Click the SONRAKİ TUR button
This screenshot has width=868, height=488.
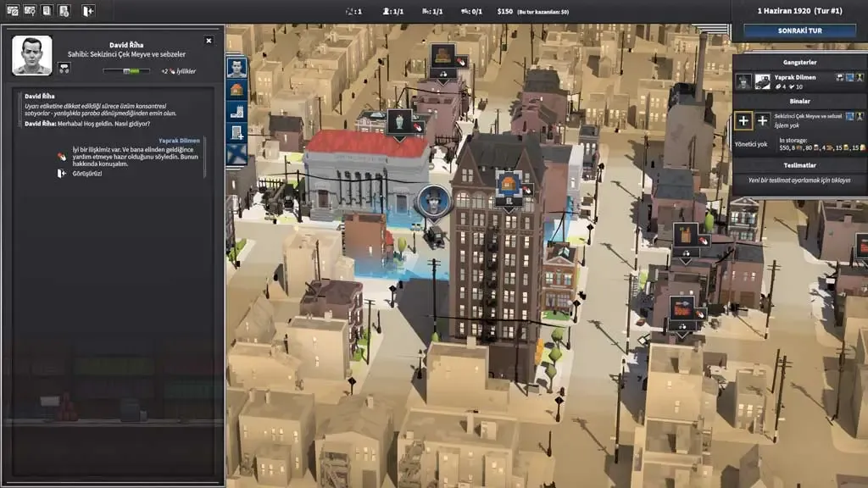point(799,30)
